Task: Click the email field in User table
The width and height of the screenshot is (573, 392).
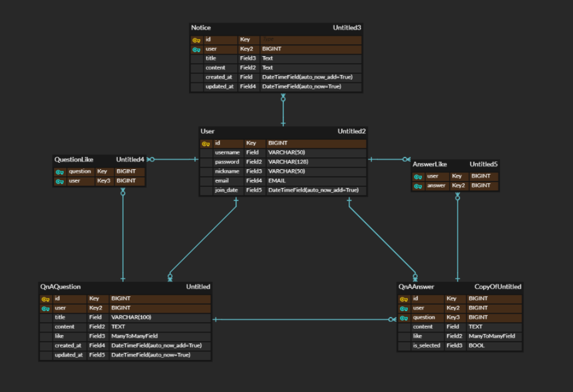Action: pyautogui.click(x=222, y=181)
